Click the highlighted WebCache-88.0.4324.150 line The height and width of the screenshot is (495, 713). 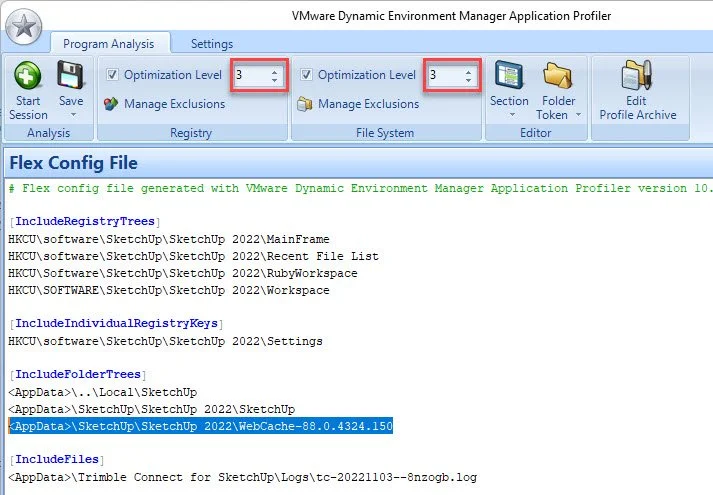201,426
